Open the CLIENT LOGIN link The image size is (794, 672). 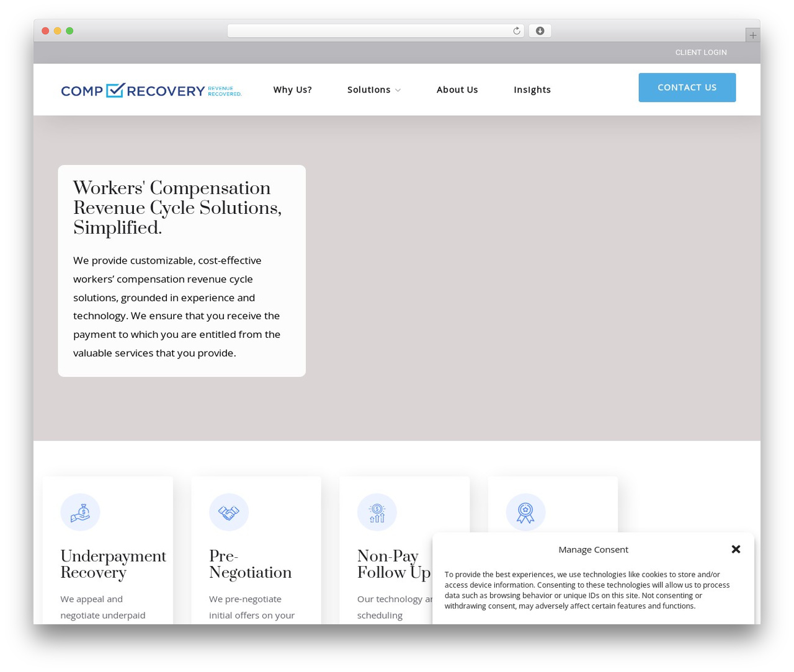tap(701, 53)
